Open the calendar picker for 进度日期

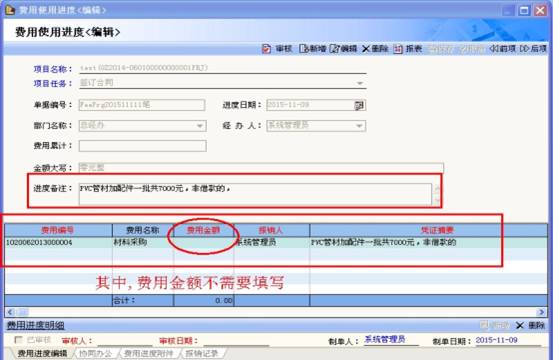pyautogui.click(x=359, y=105)
